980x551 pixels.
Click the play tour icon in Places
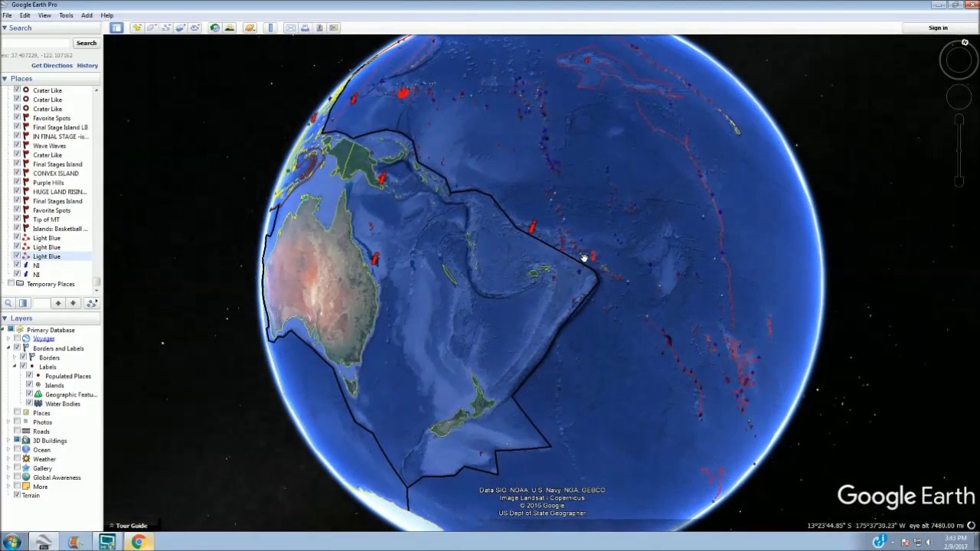tap(92, 303)
